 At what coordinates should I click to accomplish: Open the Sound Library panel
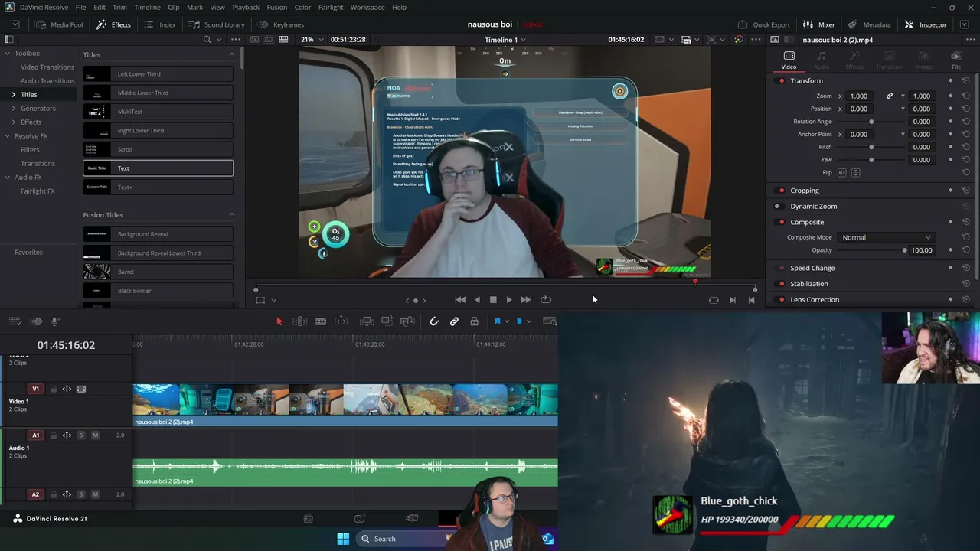[217, 24]
